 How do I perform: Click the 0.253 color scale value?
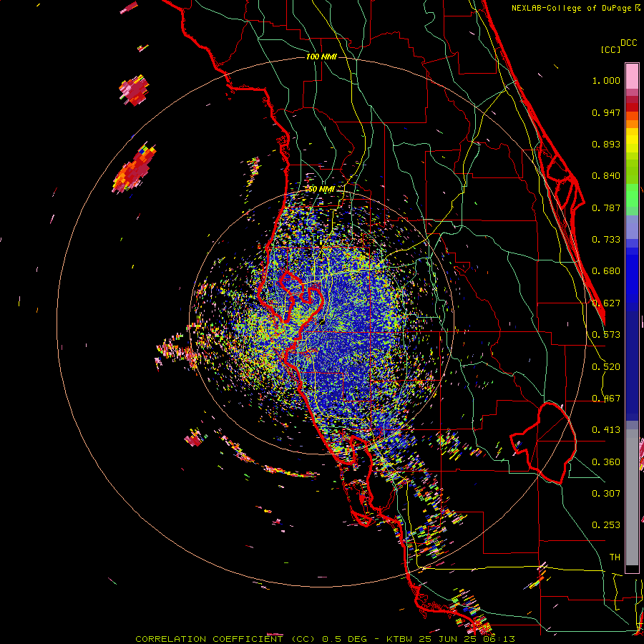point(606,525)
